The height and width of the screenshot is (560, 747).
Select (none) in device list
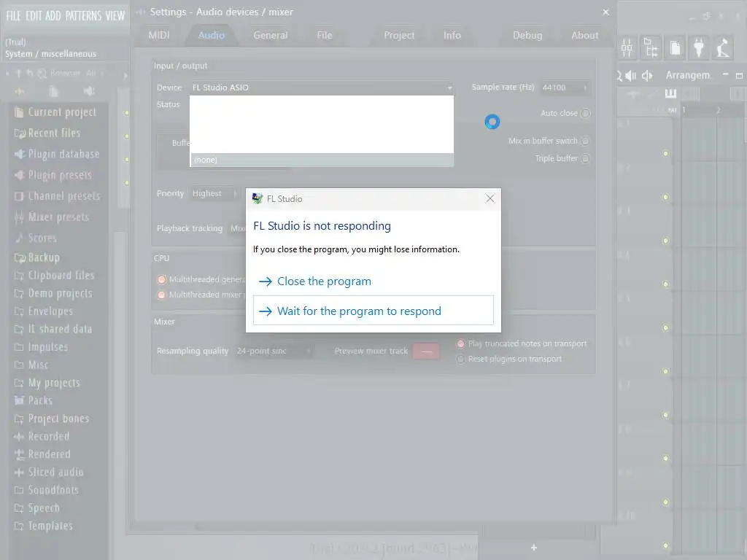click(x=322, y=160)
